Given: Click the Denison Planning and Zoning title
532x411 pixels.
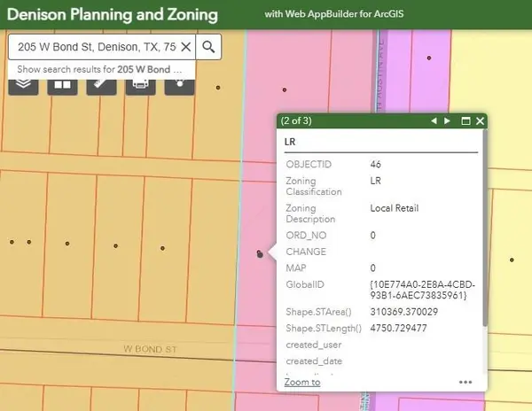Looking at the screenshot, I should pos(112,15).
